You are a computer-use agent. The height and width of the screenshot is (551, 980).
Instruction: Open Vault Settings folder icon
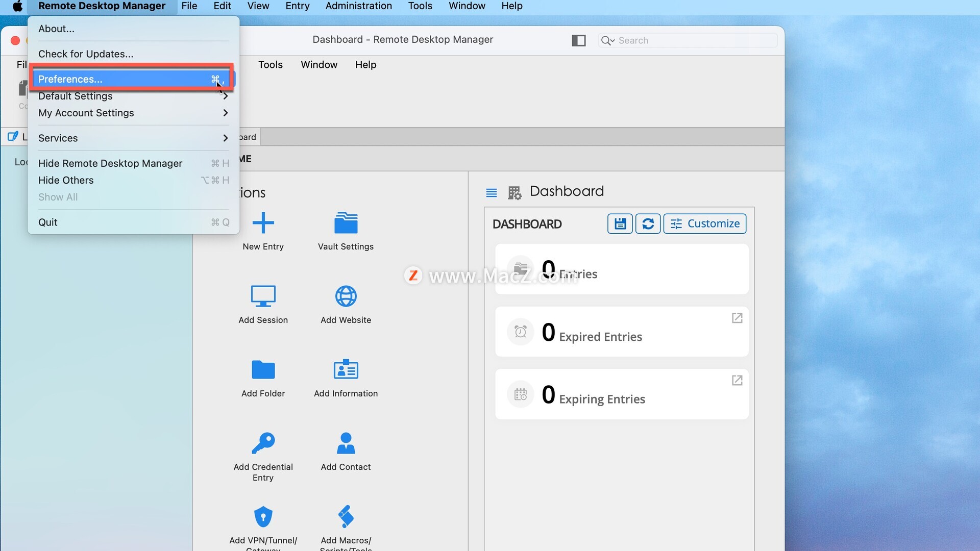(346, 223)
